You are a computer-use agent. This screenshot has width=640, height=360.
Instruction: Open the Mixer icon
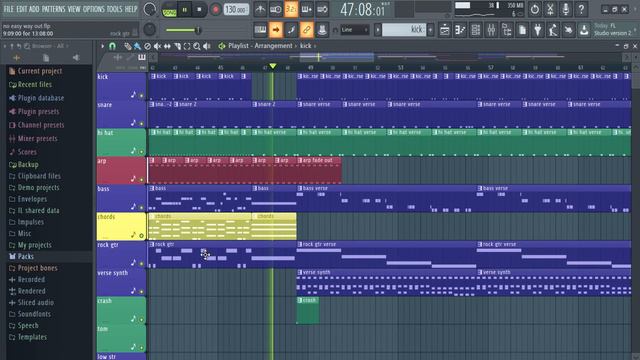click(491, 30)
